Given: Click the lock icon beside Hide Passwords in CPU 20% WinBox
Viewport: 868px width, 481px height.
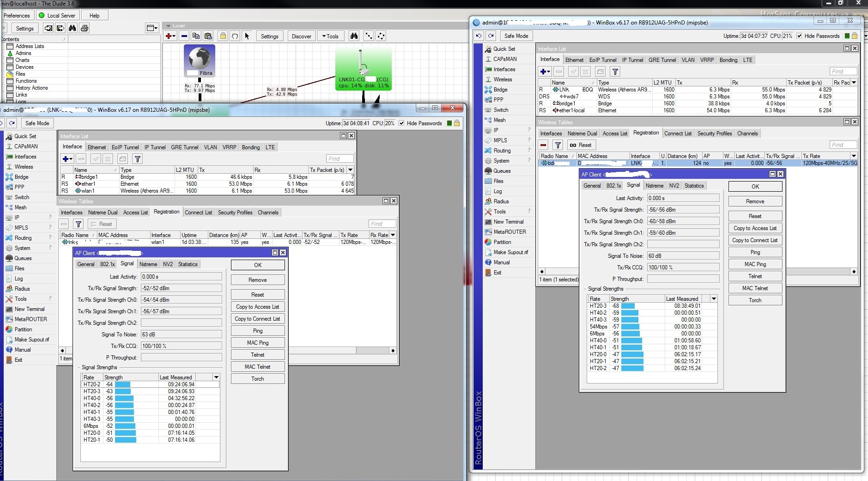Looking at the screenshot, I should pos(457,123).
